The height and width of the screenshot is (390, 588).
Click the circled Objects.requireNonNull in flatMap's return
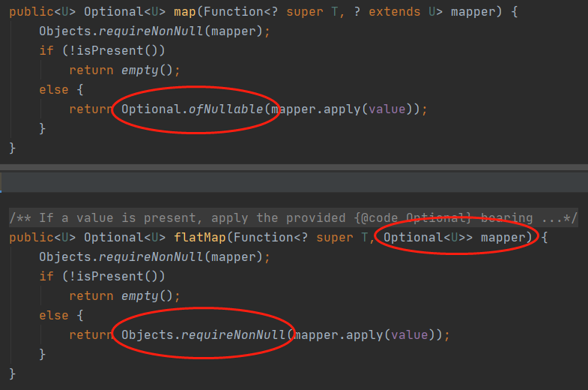coord(203,334)
